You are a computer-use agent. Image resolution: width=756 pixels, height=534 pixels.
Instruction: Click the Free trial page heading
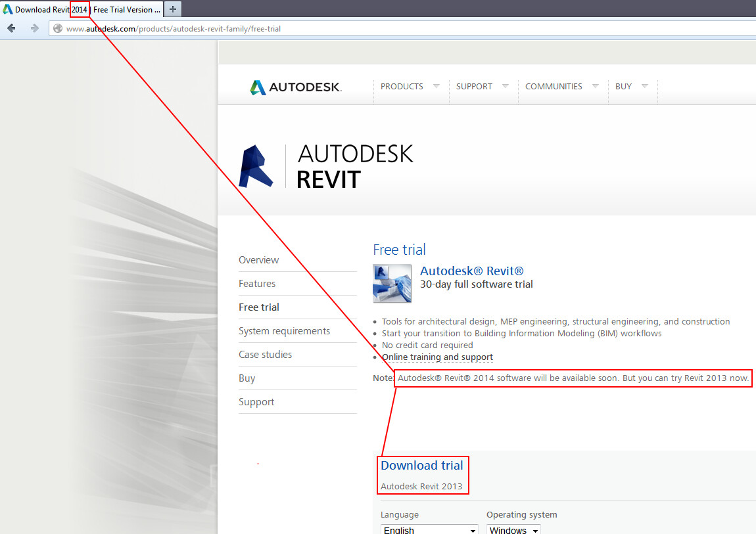tap(399, 250)
